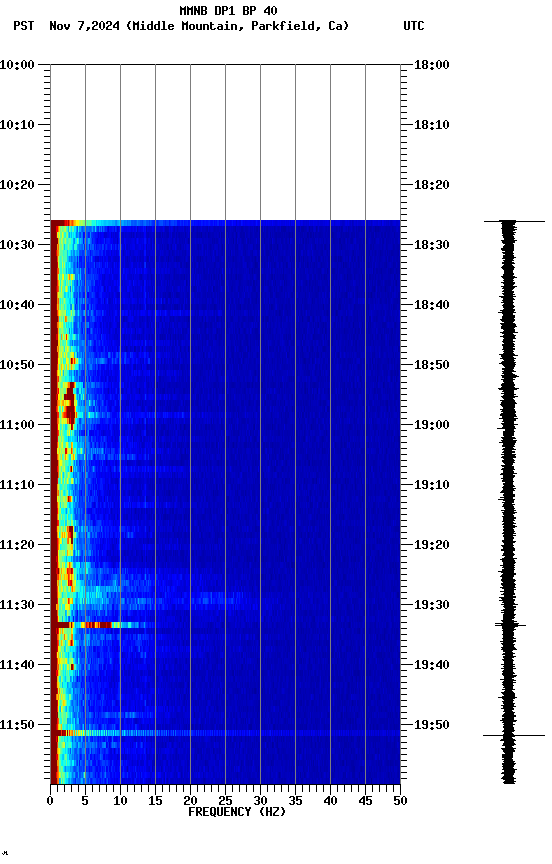Click the frequency axis value 0
This screenshot has width=552, height=864.
click(50, 801)
